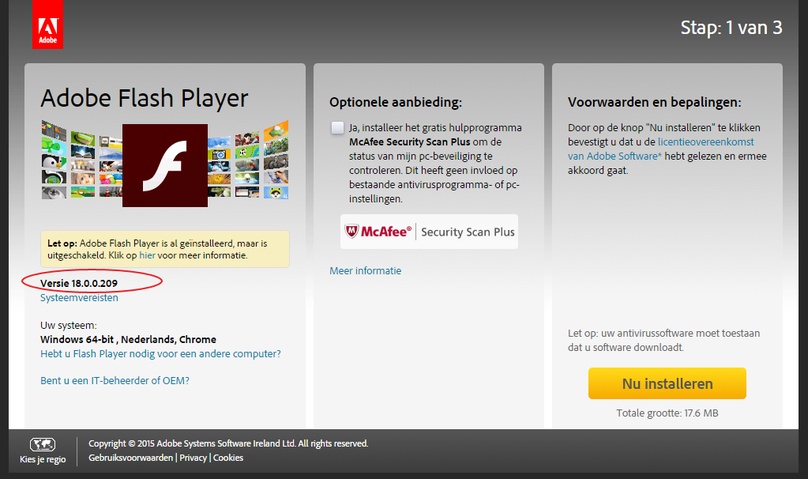Viewport: 808px width, 479px height.
Task: Enable the McAfee Security Scan Plus offer checkbox
Action: [x=338, y=128]
